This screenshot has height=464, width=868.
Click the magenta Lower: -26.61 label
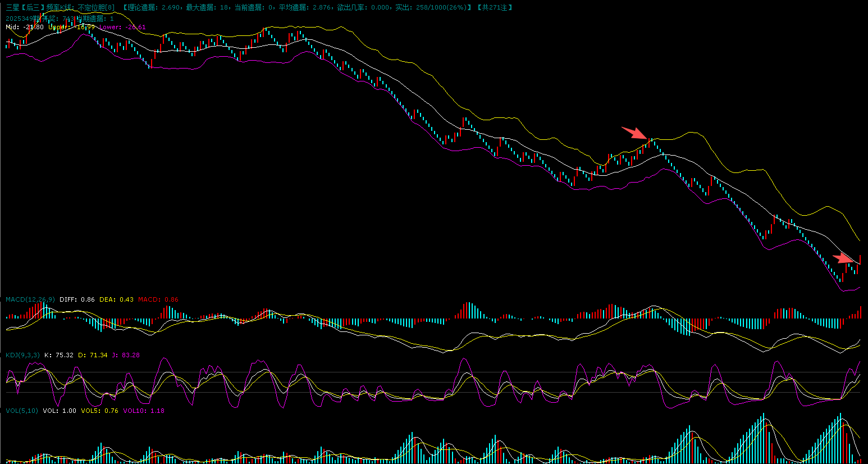[x=122, y=27]
